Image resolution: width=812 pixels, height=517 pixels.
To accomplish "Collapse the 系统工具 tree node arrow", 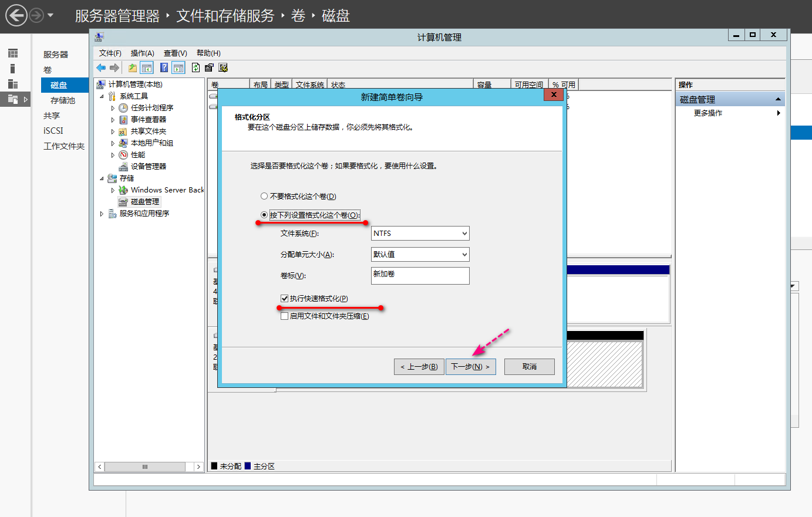I will click(x=102, y=96).
